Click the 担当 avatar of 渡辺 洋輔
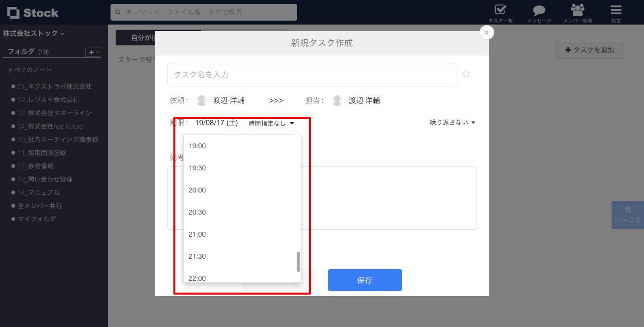This screenshot has height=327, width=644. [337, 100]
